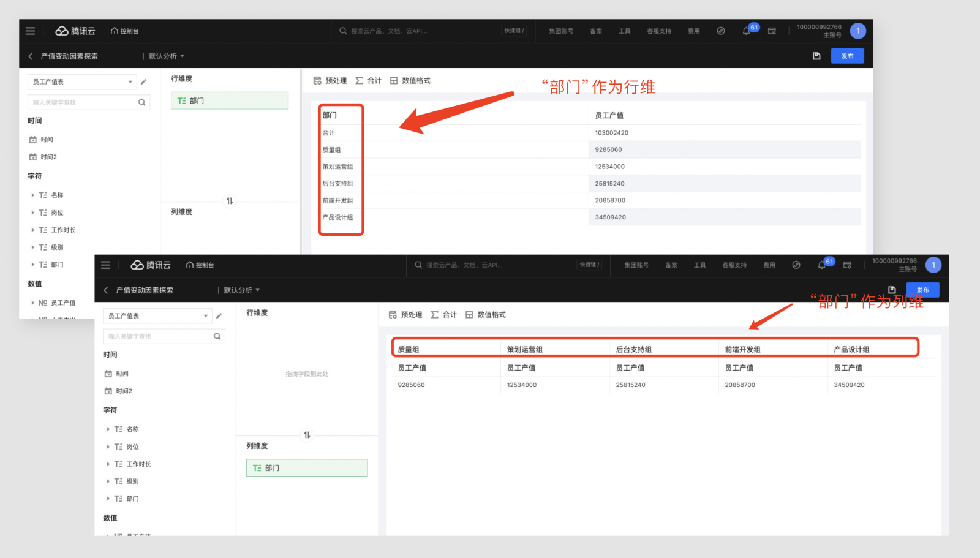This screenshot has width=980, height=558.
Task: Open 默认分析 dropdown in the back window
Action: click(x=166, y=56)
